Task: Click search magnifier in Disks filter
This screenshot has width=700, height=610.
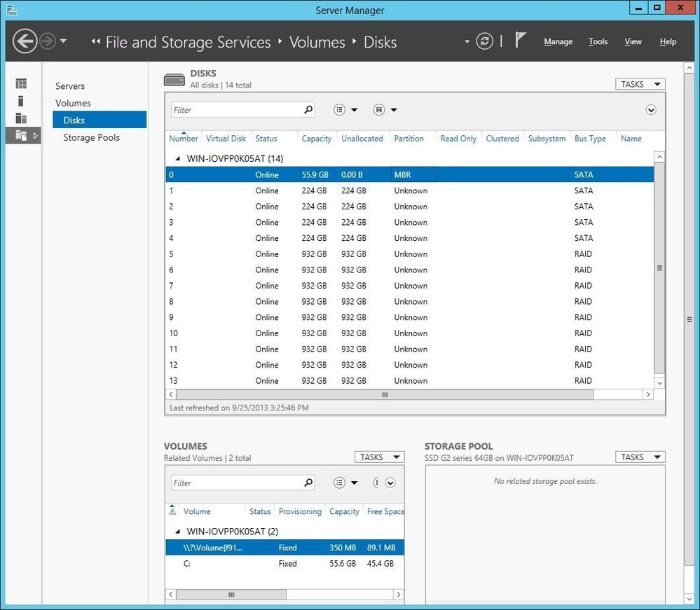Action: click(x=308, y=109)
